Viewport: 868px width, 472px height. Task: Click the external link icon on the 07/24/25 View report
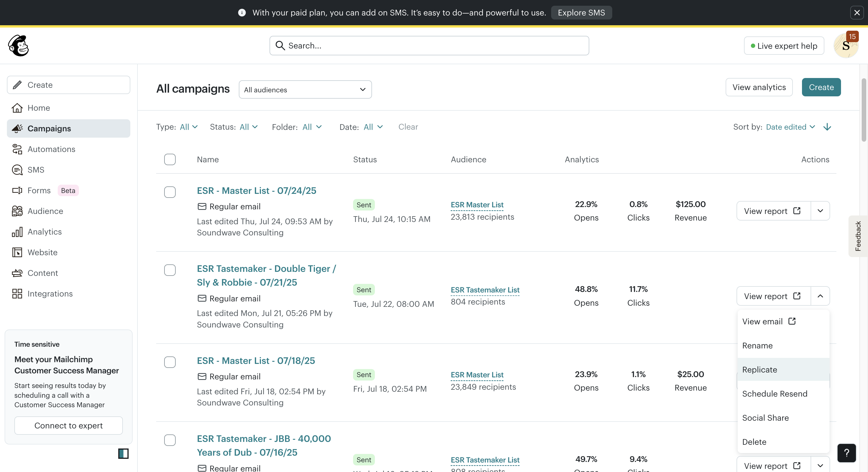pyautogui.click(x=797, y=211)
